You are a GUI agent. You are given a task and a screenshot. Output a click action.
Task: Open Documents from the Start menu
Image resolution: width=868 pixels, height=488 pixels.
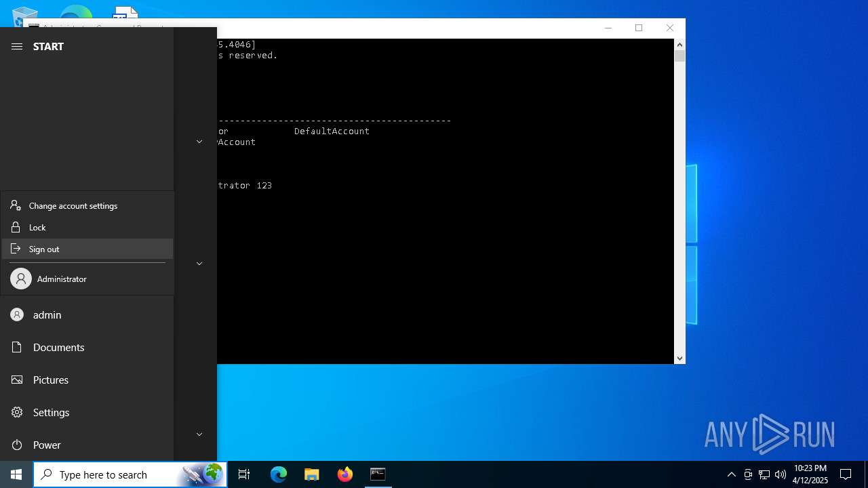pos(87,347)
